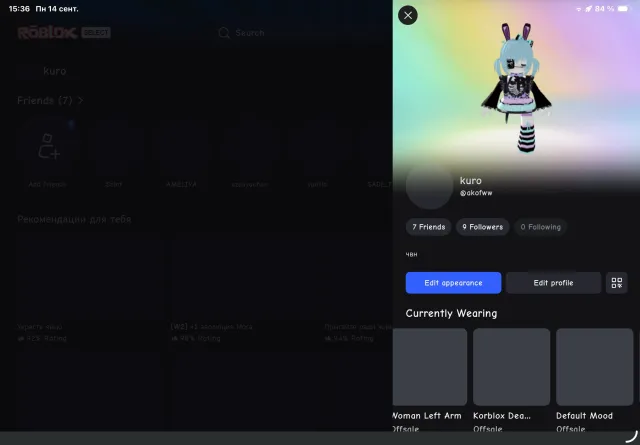Open the 7 Friends list

(429, 227)
